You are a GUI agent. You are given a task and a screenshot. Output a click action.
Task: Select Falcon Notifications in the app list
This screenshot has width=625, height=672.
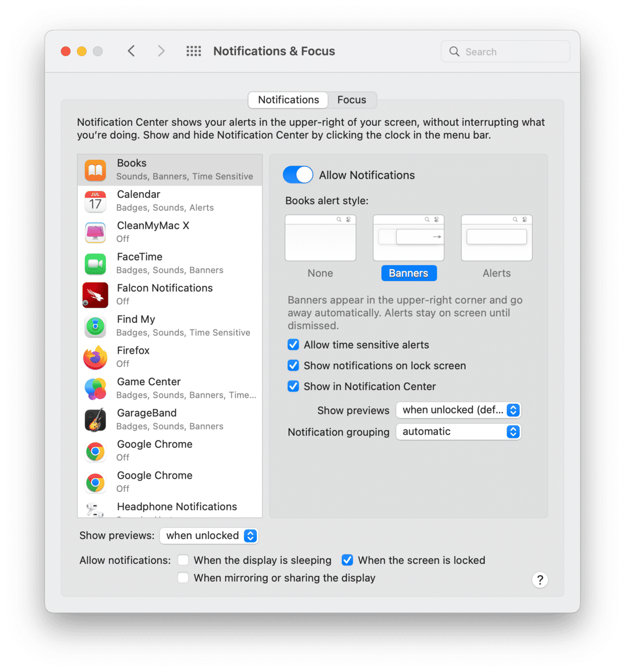170,295
